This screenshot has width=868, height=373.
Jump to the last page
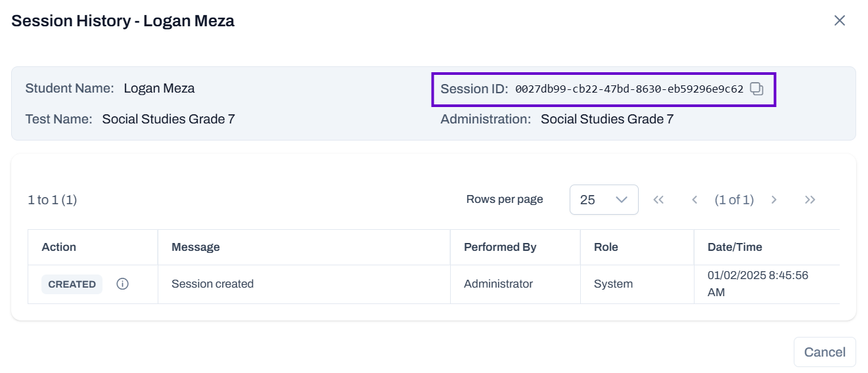coord(810,200)
